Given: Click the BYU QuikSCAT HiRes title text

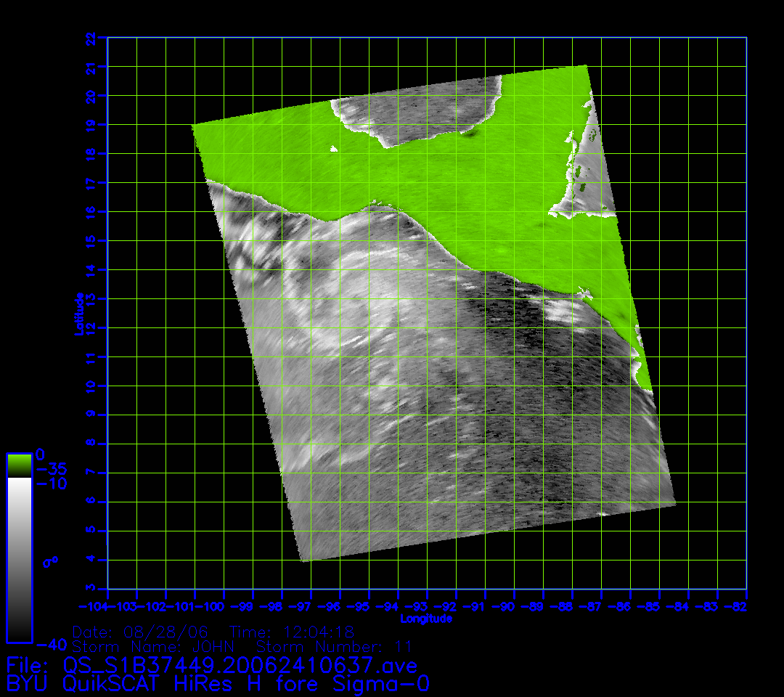Looking at the screenshot, I should coord(218,683).
